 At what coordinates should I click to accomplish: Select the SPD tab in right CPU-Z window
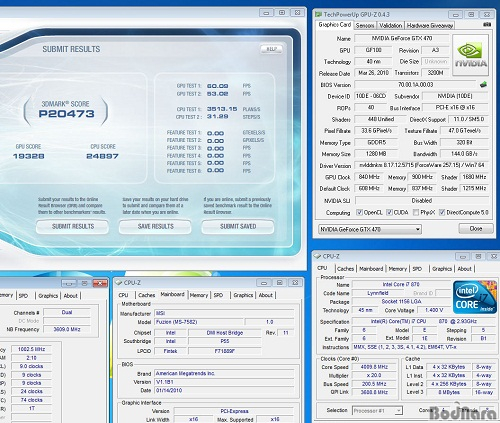pyautogui.click(x=417, y=269)
